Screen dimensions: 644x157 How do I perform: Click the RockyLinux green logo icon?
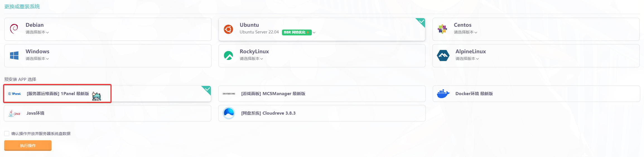pos(228,55)
